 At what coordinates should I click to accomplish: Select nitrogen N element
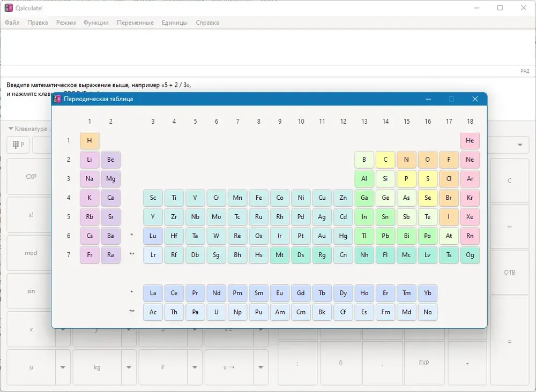point(406,160)
